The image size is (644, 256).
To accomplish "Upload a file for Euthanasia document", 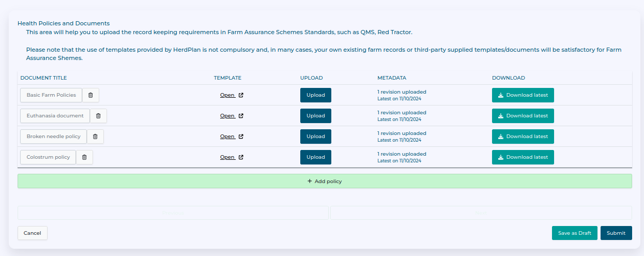I will point(315,116).
